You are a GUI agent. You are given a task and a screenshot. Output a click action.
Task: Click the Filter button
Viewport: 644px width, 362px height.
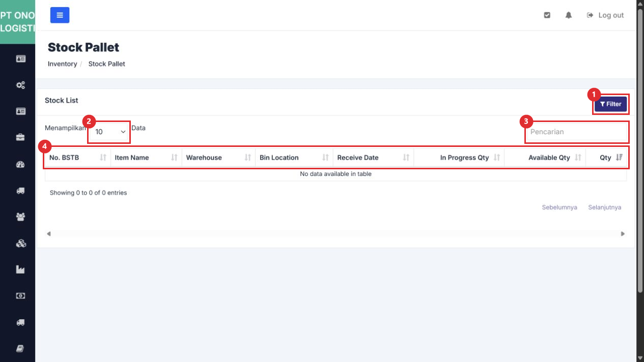[x=610, y=104]
